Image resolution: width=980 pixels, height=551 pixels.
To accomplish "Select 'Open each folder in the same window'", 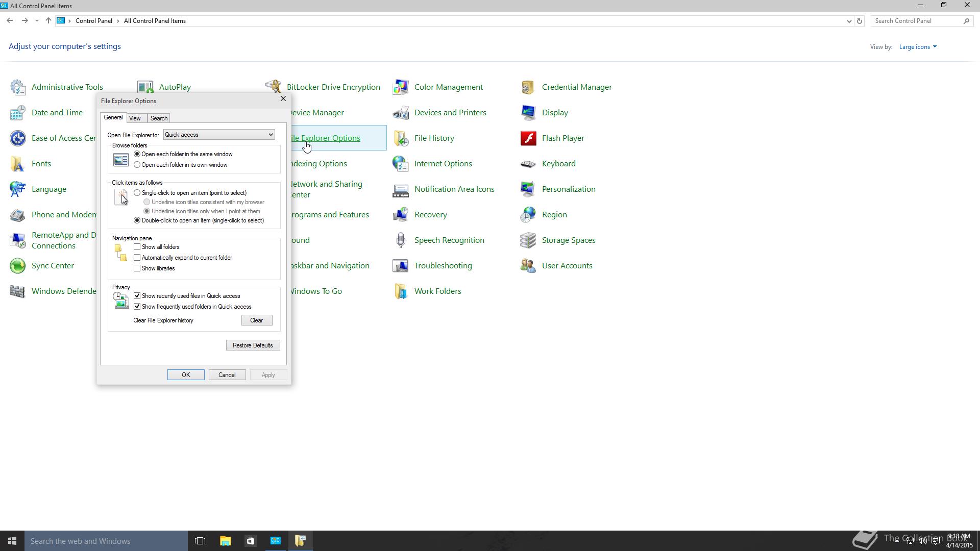I will (137, 154).
